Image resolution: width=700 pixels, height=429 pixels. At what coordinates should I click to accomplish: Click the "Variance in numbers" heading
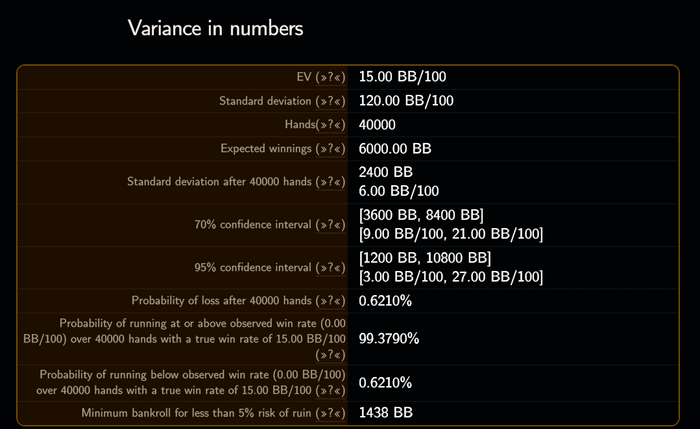215,28
